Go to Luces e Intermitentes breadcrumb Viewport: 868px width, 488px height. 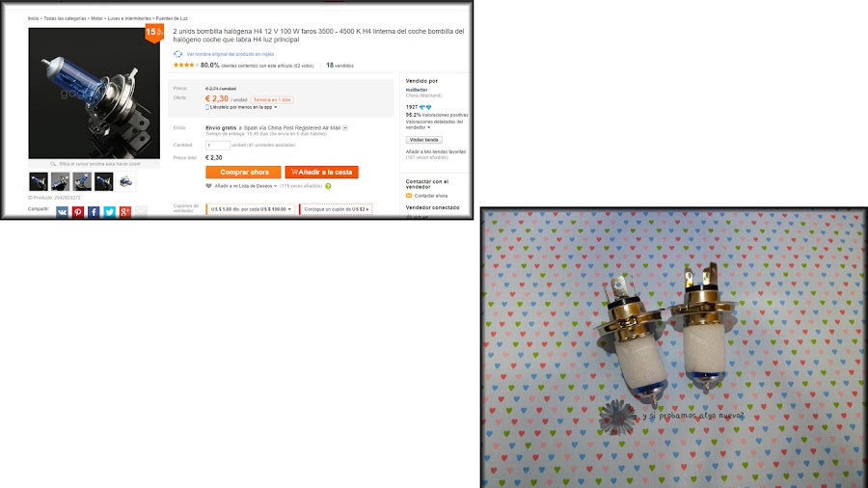click(129, 18)
